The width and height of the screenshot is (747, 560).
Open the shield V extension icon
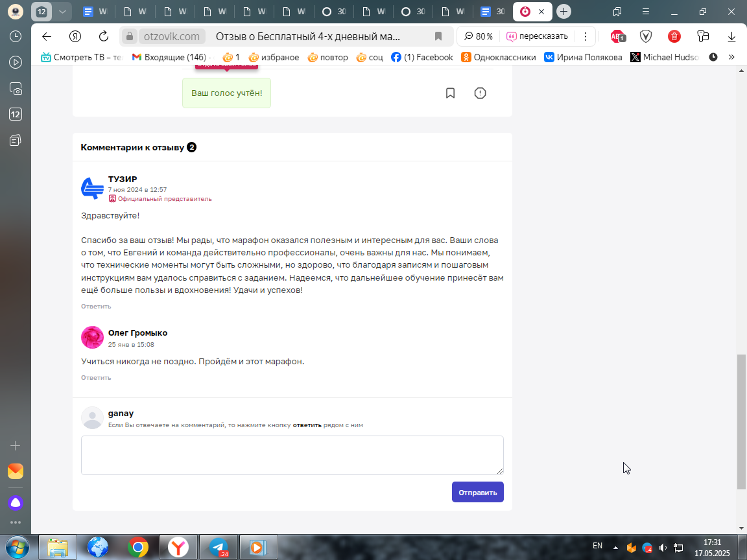[646, 36]
